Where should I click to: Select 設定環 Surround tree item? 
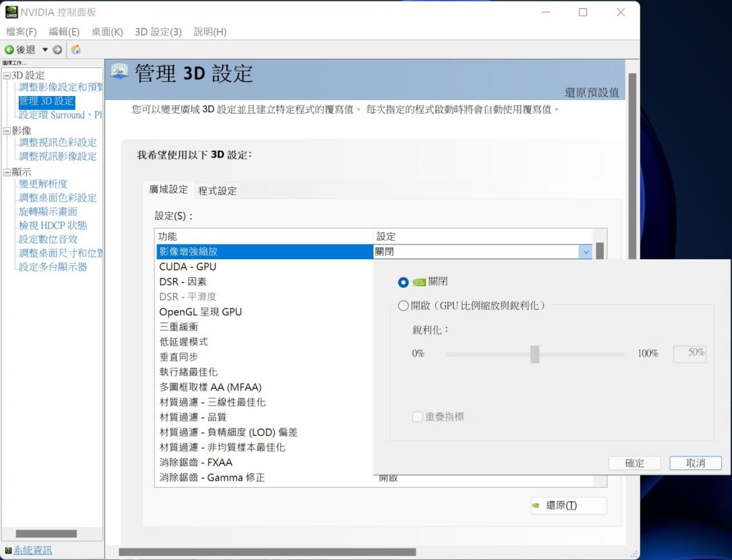[x=60, y=115]
